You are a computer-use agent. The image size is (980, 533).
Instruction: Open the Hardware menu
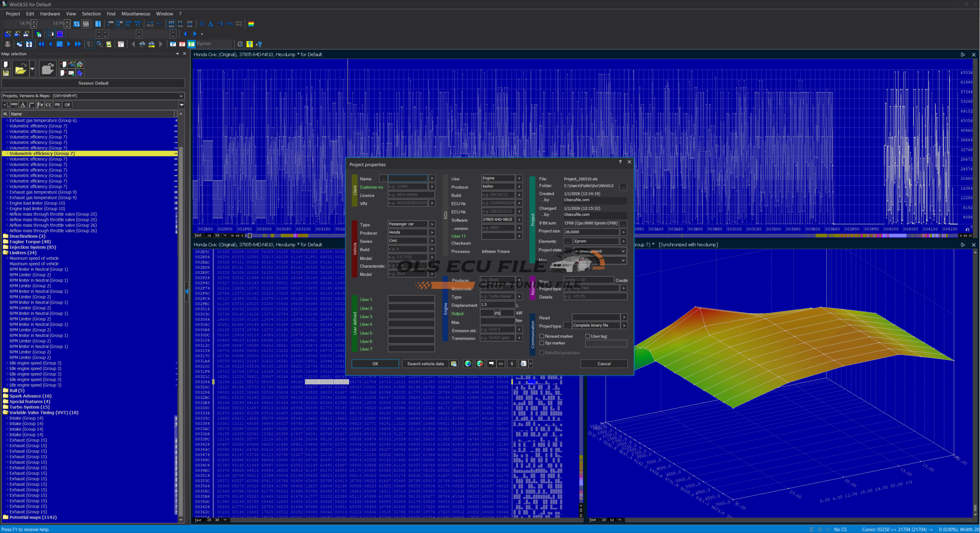coord(50,14)
